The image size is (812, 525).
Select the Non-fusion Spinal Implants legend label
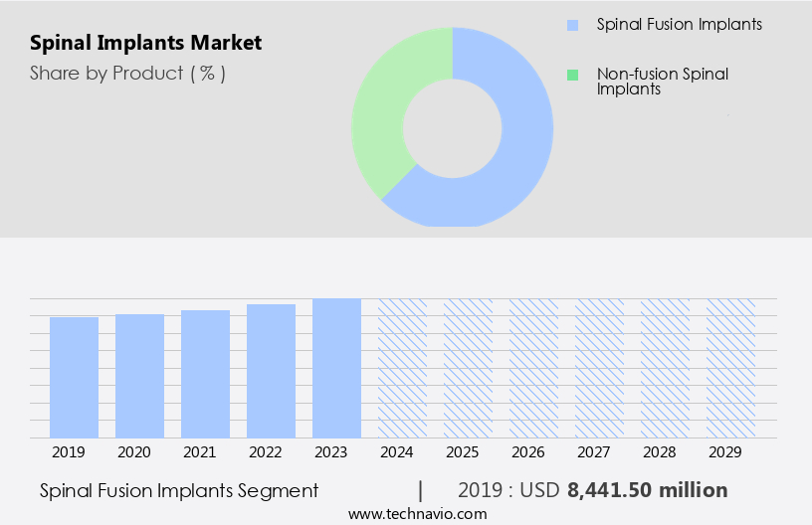pyautogui.click(x=663, y=82)
